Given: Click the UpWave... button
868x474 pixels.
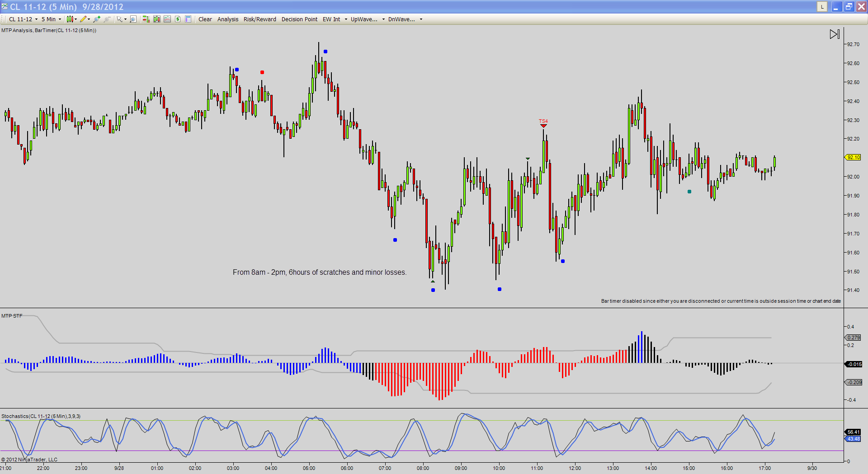Looking at the screenshot, I should (x=364, y=19).
